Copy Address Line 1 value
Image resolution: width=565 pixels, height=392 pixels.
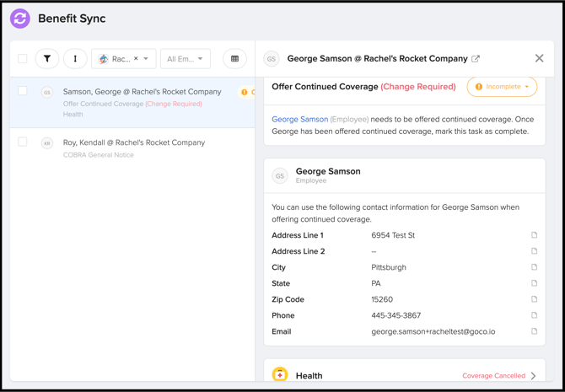(x=534, y=235)
